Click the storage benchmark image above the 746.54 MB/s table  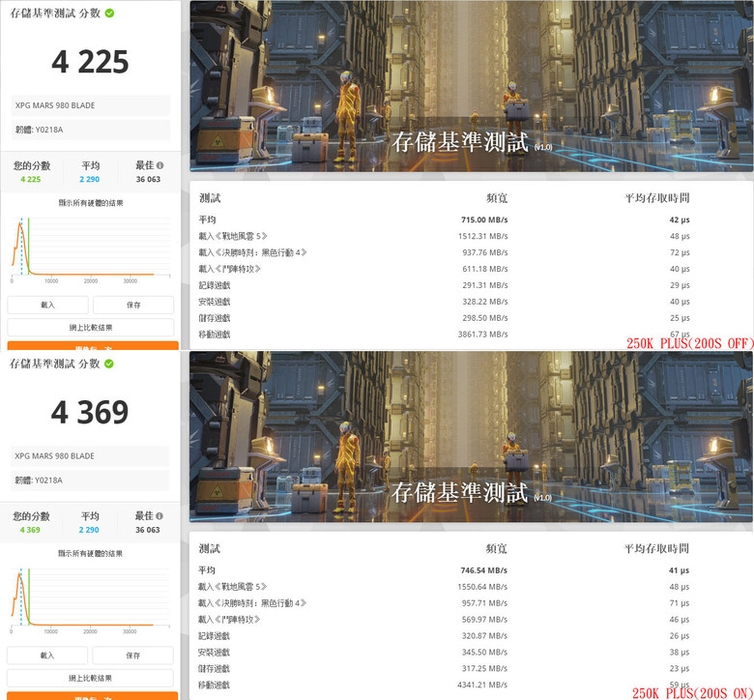click(471, 437)
